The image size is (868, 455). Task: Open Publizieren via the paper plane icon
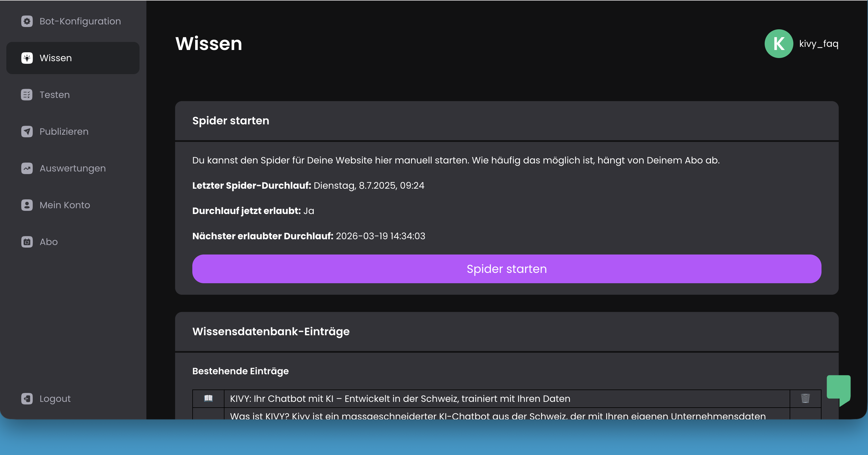[27, 132]
